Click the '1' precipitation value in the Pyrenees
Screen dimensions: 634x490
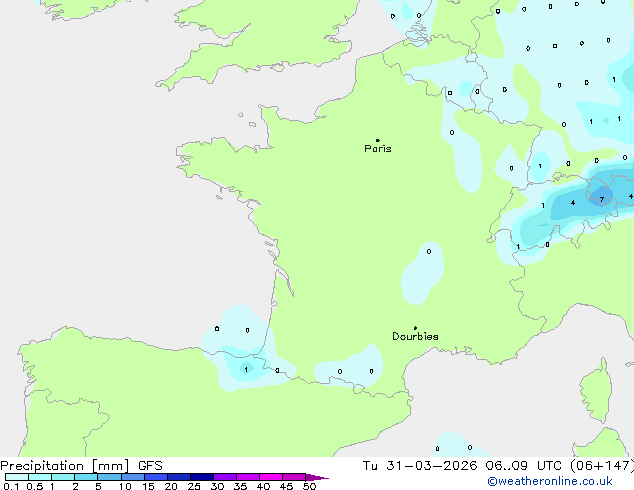point(246,370)
